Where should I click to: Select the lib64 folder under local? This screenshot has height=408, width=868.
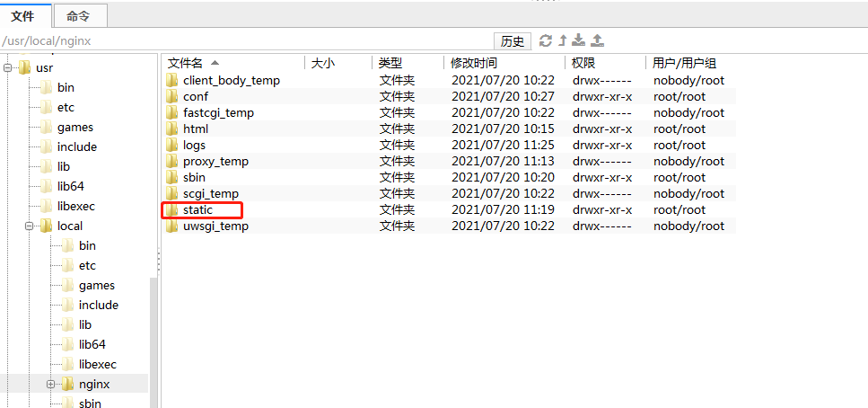pos(92,345)
